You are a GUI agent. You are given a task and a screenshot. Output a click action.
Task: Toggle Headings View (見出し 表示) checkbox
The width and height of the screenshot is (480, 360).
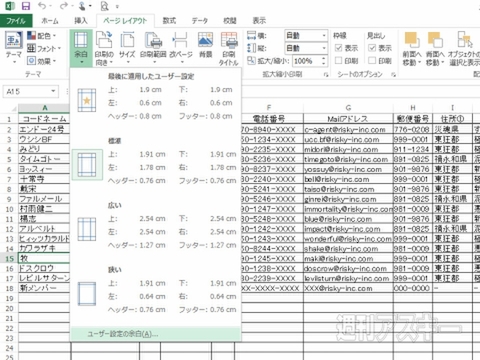click(x=372, y=48)
